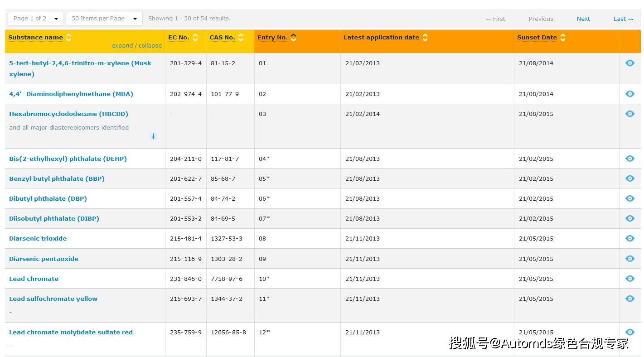Click the eye icon for MDA row
The width and height of the screenshot is (644, 357).
pos(629,94)
